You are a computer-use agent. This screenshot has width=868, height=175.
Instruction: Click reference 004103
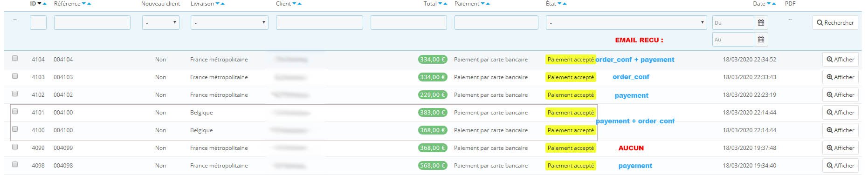[63, 77]
